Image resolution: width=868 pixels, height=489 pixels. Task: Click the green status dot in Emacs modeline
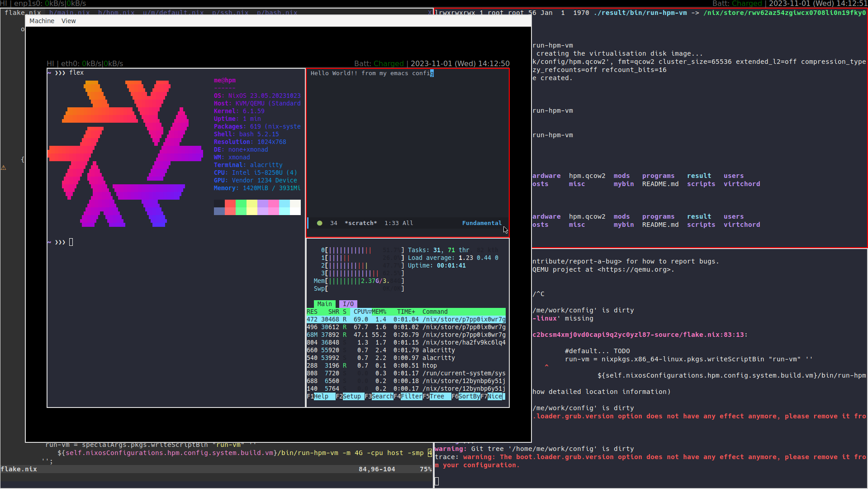point(320,223)
